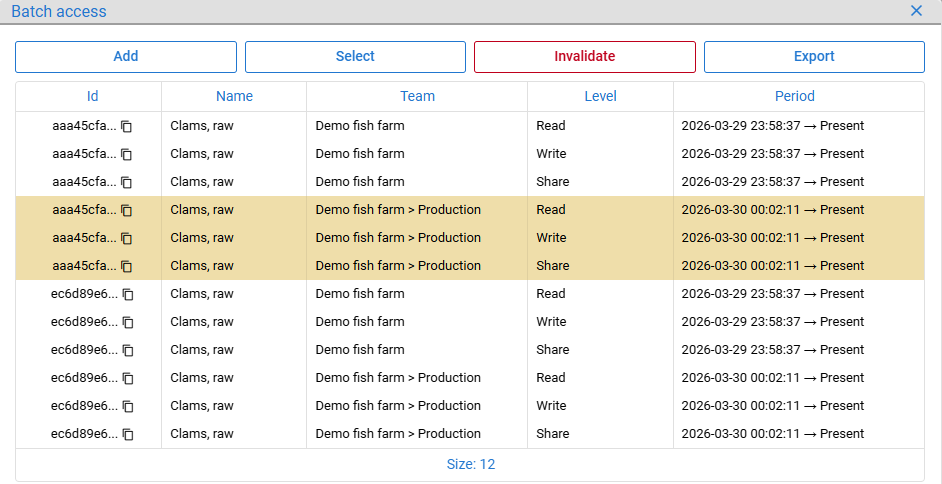The width and height of the screenshot is (942, 484).
Task: Copy Id of aaa45cfa Demo fish farm Write row
Action: [x=126, y=154]
